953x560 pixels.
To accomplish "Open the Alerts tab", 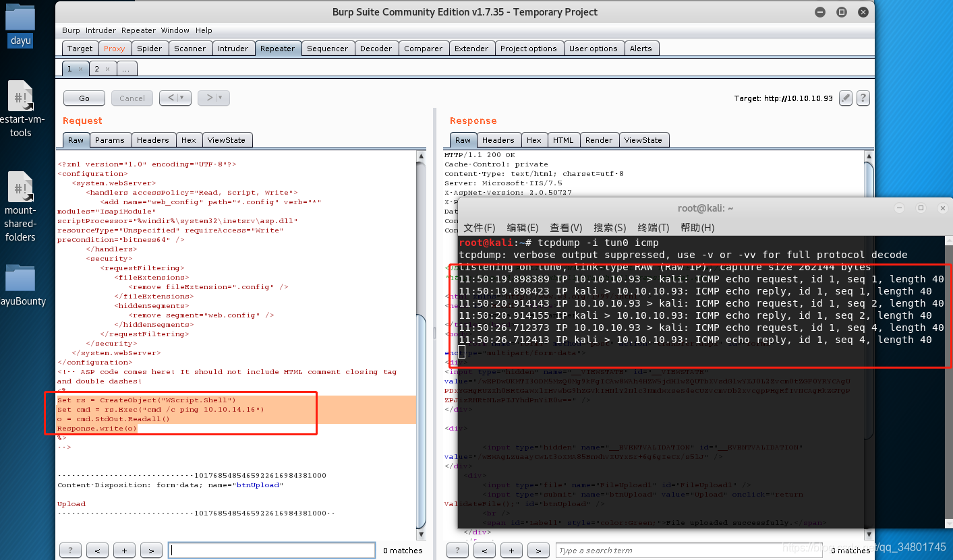I will [641, 49].
